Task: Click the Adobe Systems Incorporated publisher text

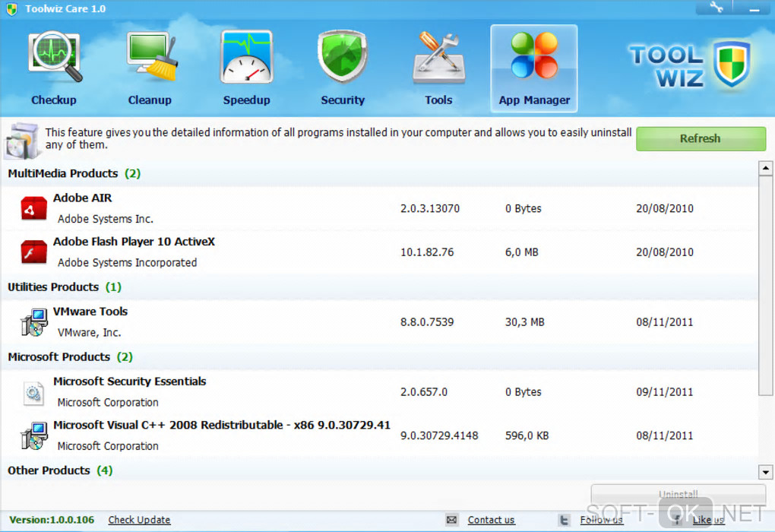Action: (127, 262)
